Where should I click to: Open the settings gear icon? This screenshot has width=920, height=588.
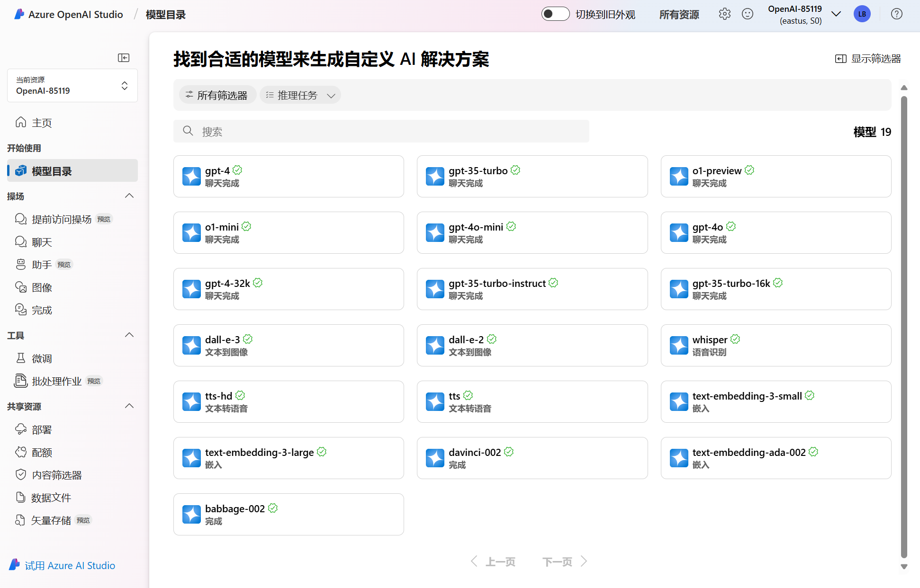pos(724,14)
